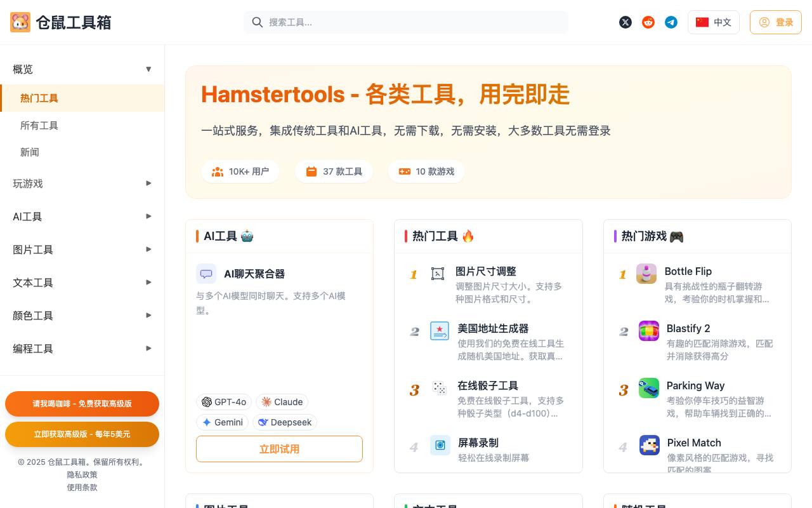812x508 pixels.
Task: Click the 图片尺寸调整 resize icon
Action: click(438, 274)
